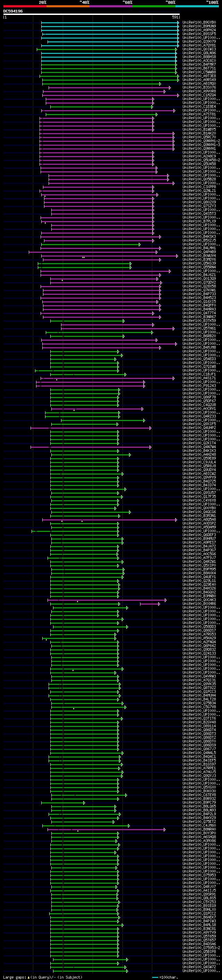Select label UniRef100_A3C6C0
This screenshot has width=222, height=980.
click(x=199, y=60)
